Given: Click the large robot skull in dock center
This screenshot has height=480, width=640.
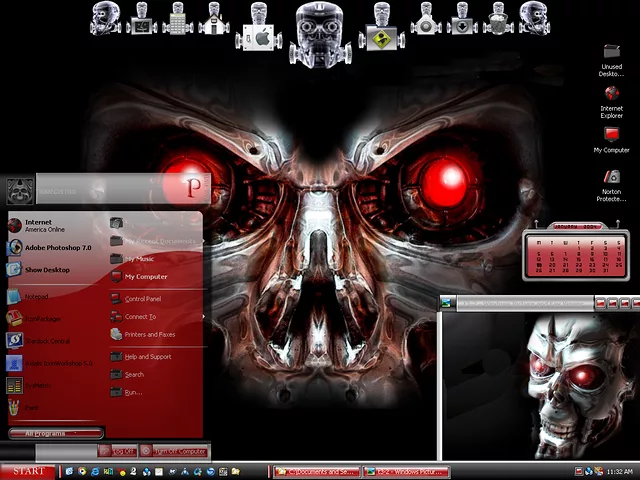Looking at the screenshot, I should [320, 34].
